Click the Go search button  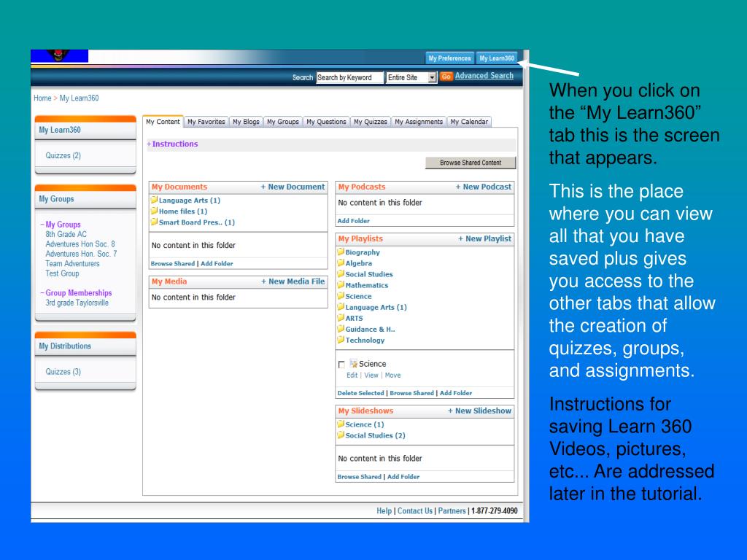[x=446, y=77]
